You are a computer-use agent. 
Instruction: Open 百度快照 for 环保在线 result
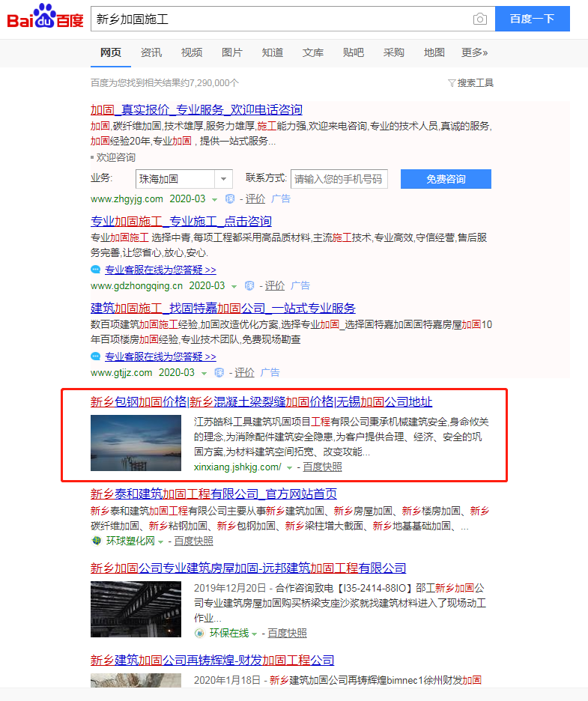tap(287, 633)
